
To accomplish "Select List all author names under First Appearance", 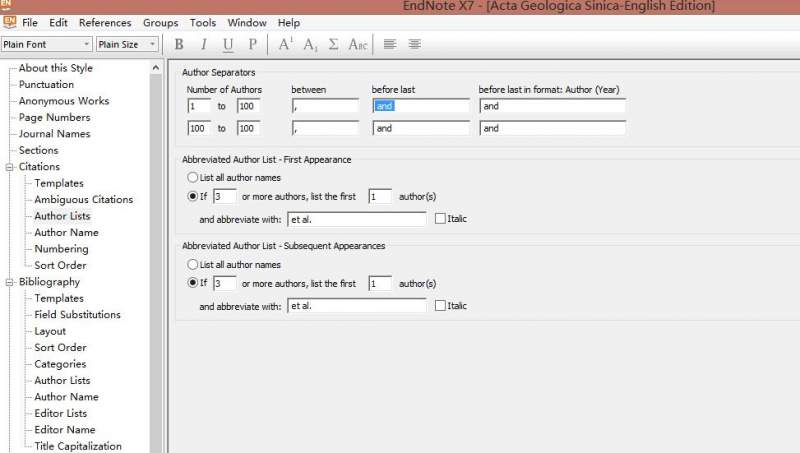I will point(192,178).
